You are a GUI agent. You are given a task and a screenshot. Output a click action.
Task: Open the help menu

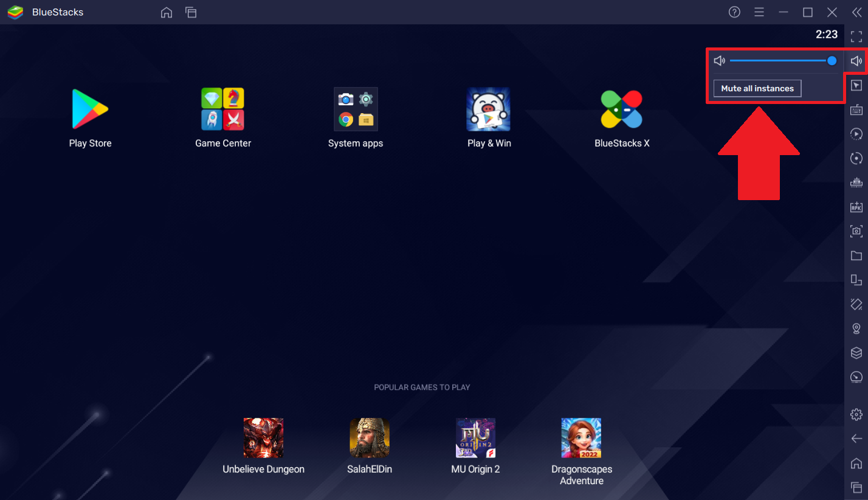[734, 12]
